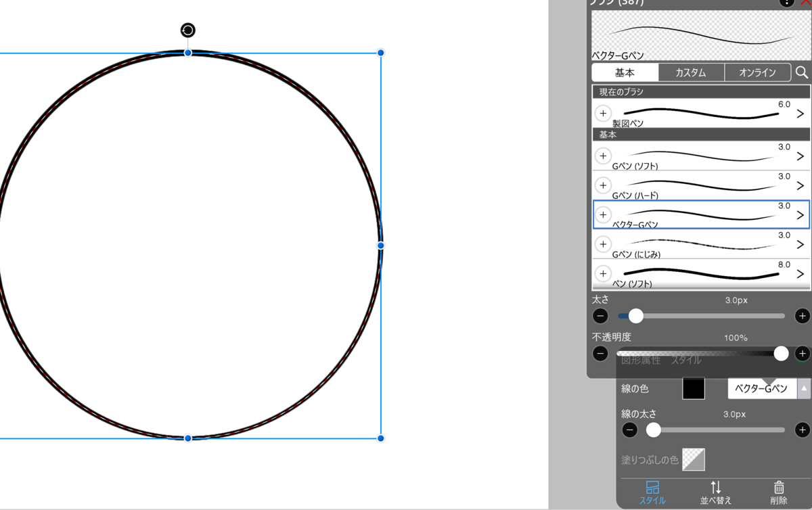Click the rotation handle above the circle
812x510 pixels.
pyautogui.click(x=188, y=30)
